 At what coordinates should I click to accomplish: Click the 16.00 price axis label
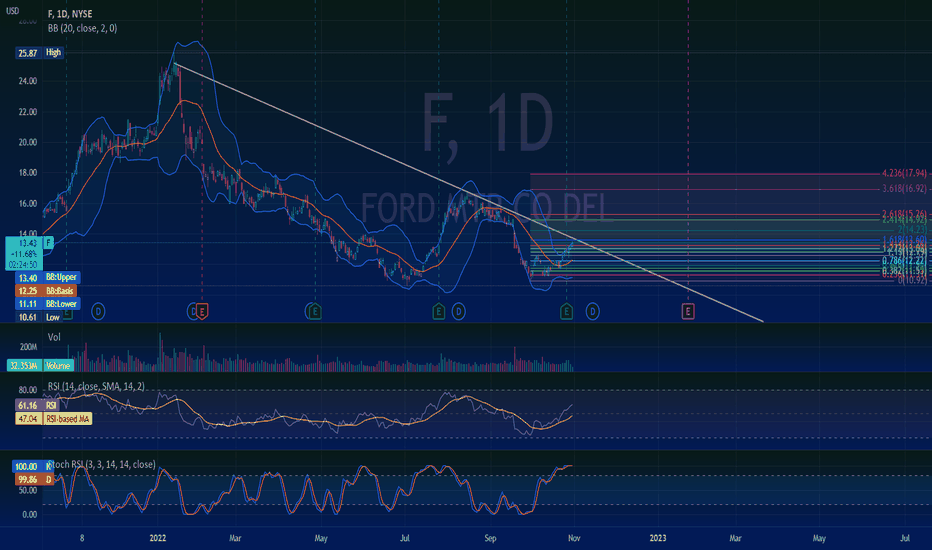27,203
